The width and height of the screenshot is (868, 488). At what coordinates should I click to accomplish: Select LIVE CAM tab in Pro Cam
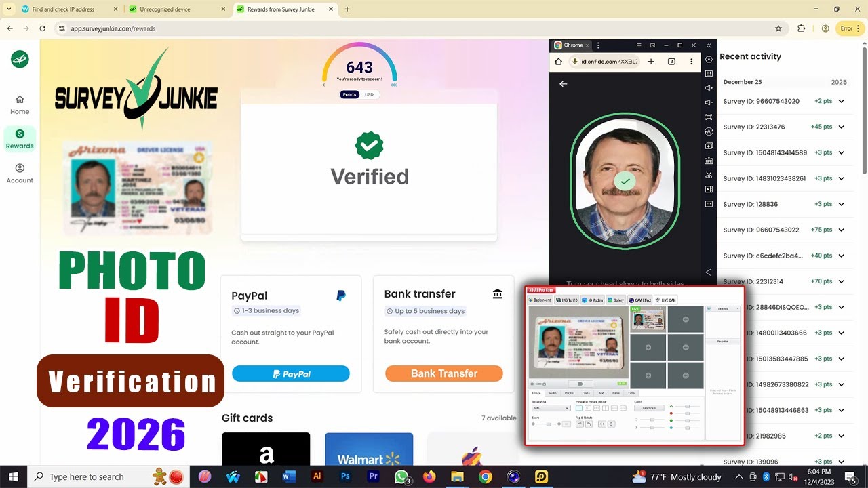coord(666,300)
